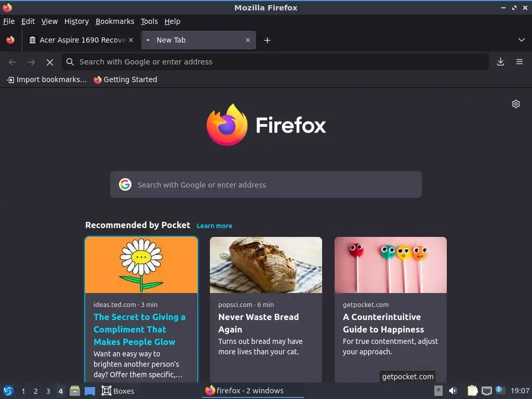Click the magnifier icon in address bar
532x399 pixels.
[70, 62]
